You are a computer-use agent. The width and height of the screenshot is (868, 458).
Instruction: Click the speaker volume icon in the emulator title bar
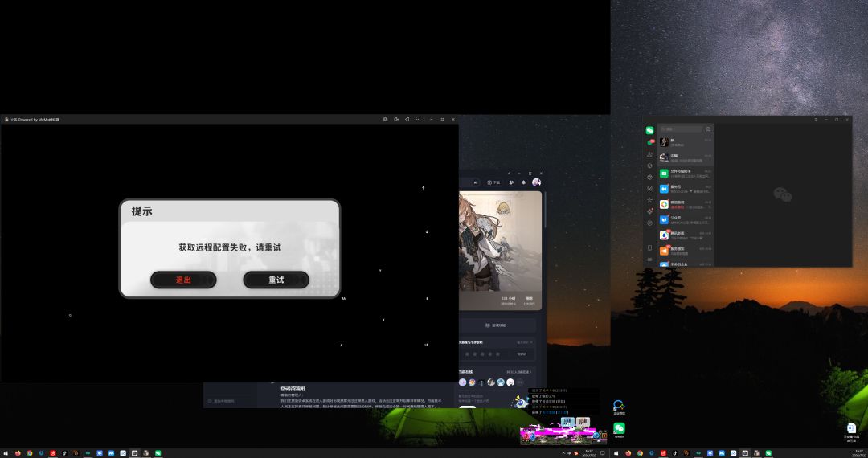click(396, 119)
